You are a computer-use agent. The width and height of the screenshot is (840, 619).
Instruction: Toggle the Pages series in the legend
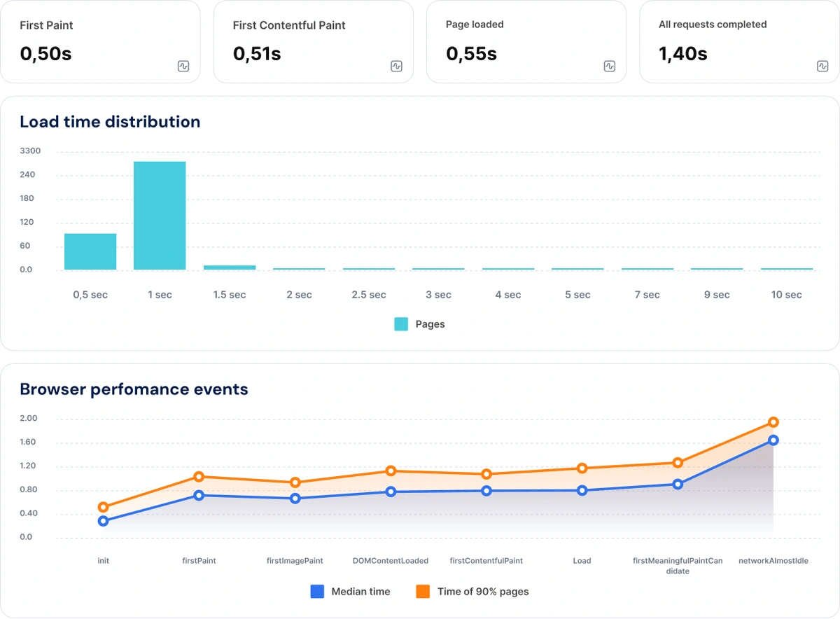[x=400, y=324]
